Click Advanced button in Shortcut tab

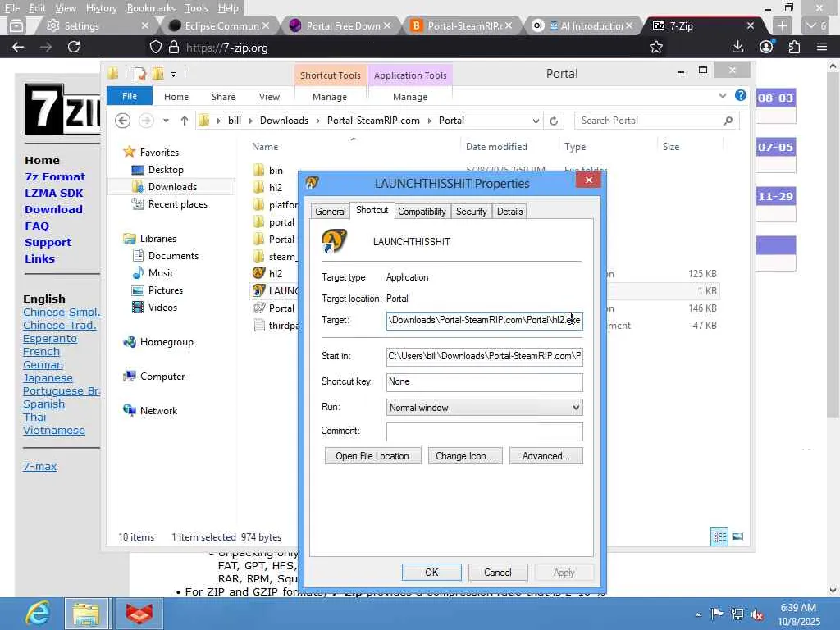coord(546,456)
